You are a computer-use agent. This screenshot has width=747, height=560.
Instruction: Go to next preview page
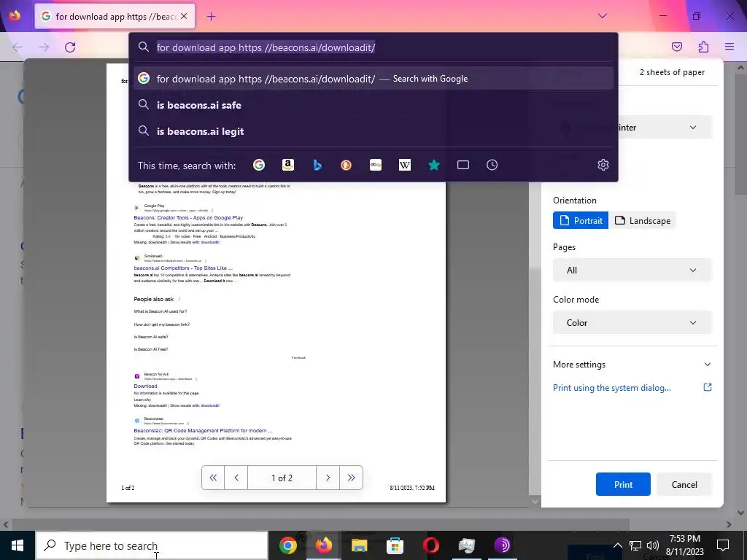pyautogui.click(x=328, y=478)
